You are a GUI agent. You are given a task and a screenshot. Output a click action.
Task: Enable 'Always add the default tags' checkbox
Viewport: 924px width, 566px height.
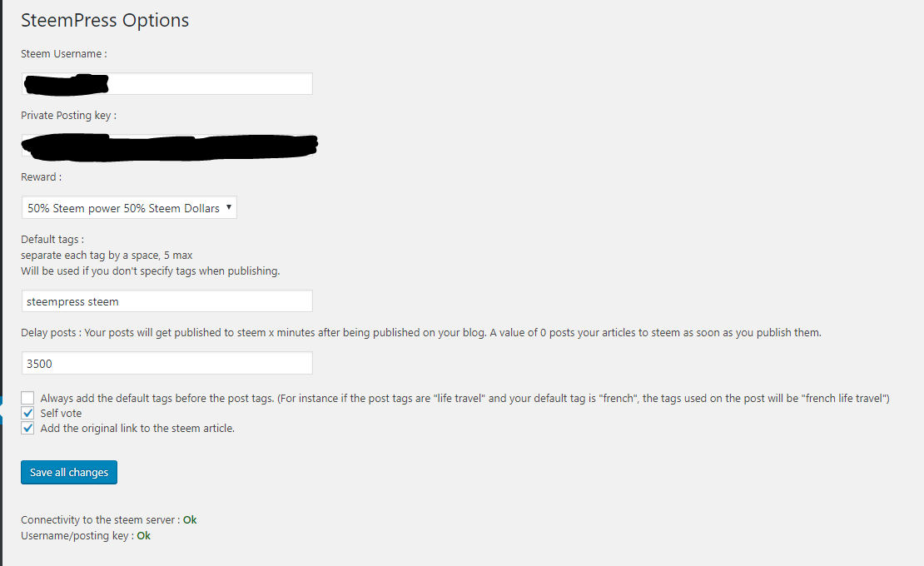click(28, 398)
